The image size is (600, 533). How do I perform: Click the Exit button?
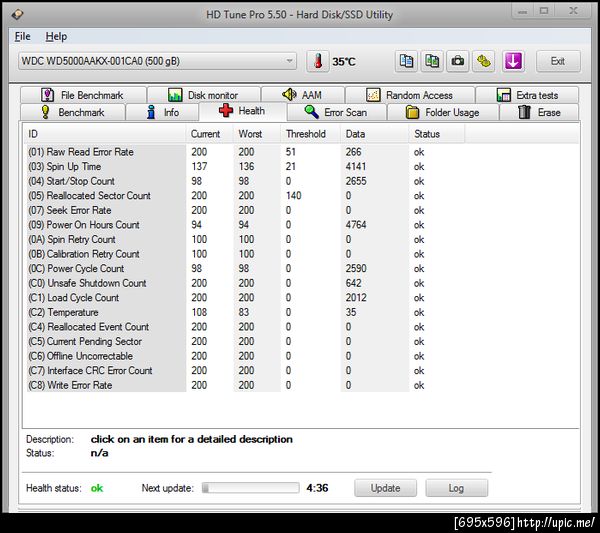(558, 61)
